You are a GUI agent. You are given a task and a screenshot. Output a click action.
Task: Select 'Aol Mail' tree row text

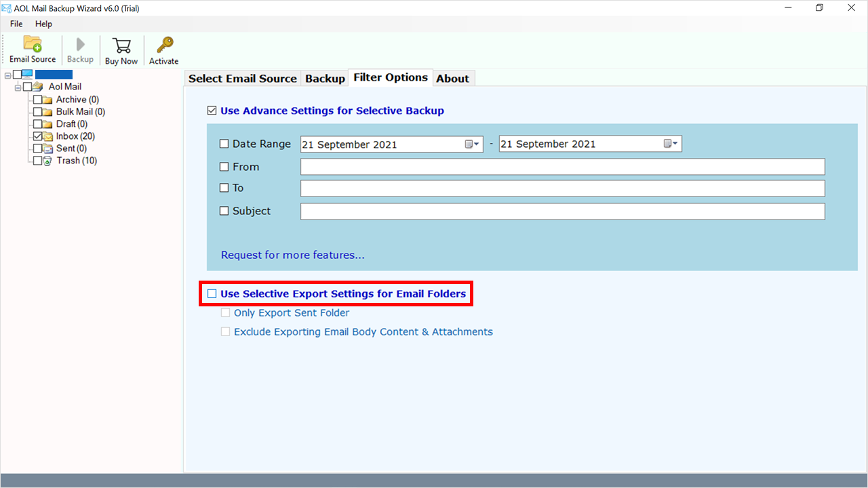click(65, 87)
